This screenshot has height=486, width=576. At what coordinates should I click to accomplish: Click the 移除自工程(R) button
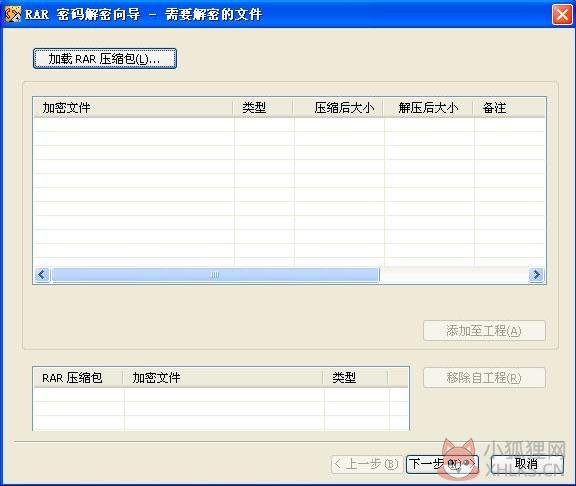[484, 378]
